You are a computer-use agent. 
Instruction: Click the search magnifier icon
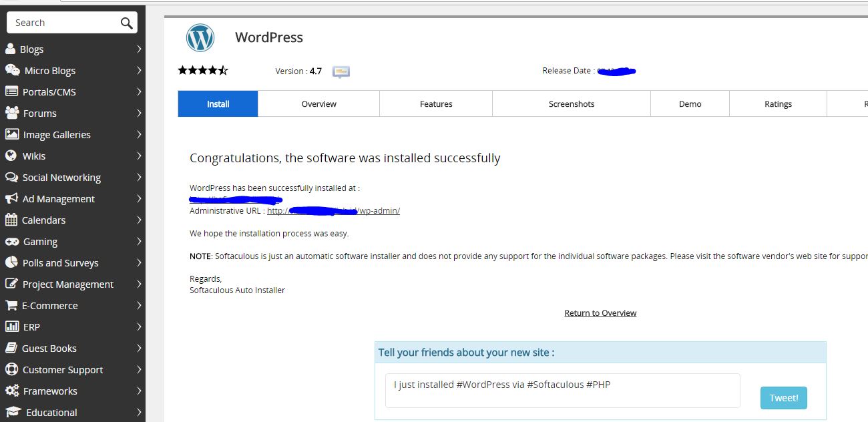(x=126, y=23)
